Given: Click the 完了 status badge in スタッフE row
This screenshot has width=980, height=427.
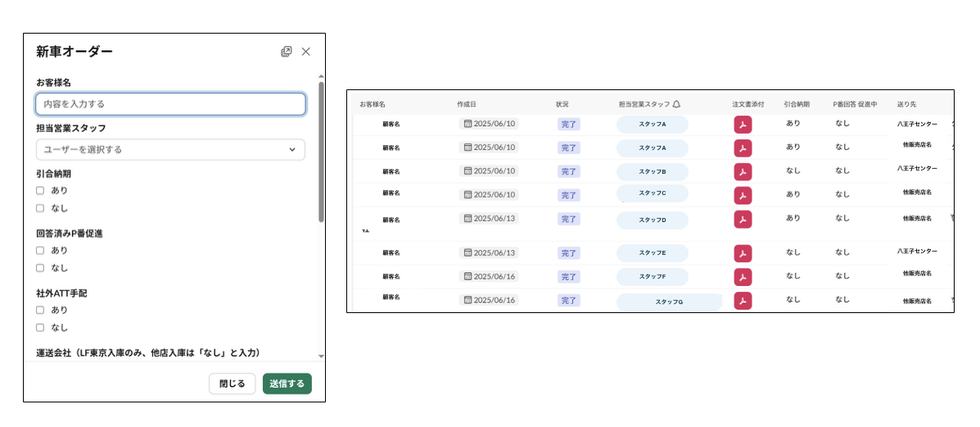Looking at the screenshot, I should pos(569,252).
